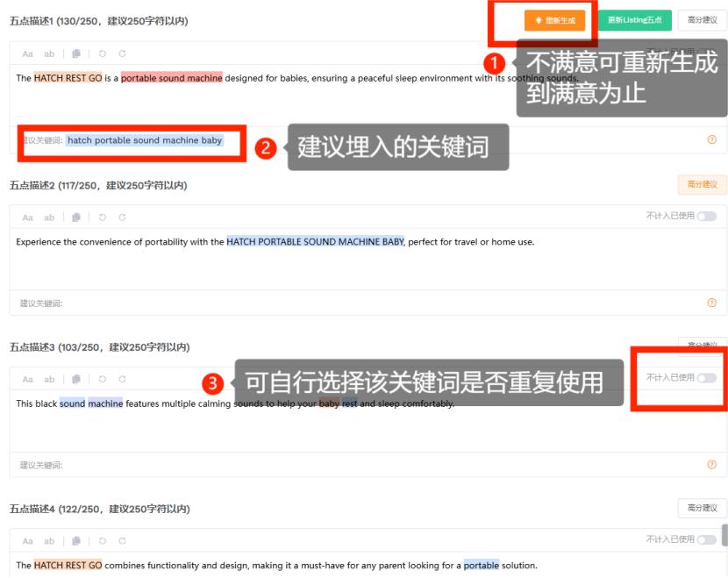The height and width of the screenshot is (578, 728).
Task: Undo the last edit in 五点描述3
Action: [102, 379]
